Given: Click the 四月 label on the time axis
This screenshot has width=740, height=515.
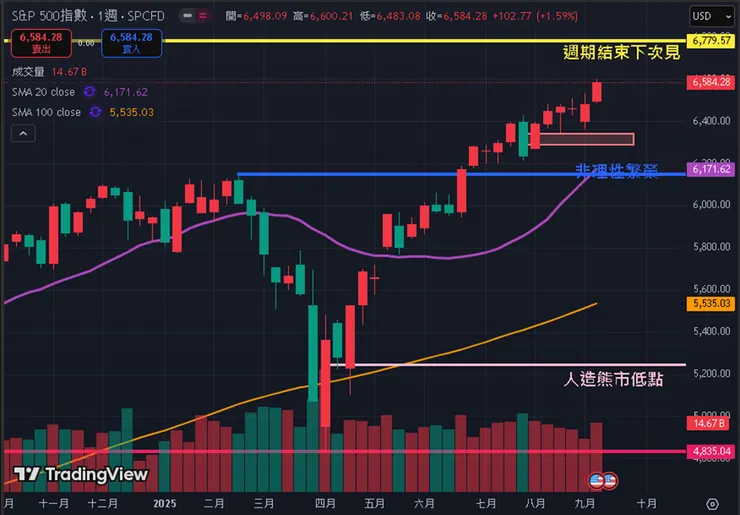Looking at the screenshot, I should pyautogui.click(x=325, y=504).
